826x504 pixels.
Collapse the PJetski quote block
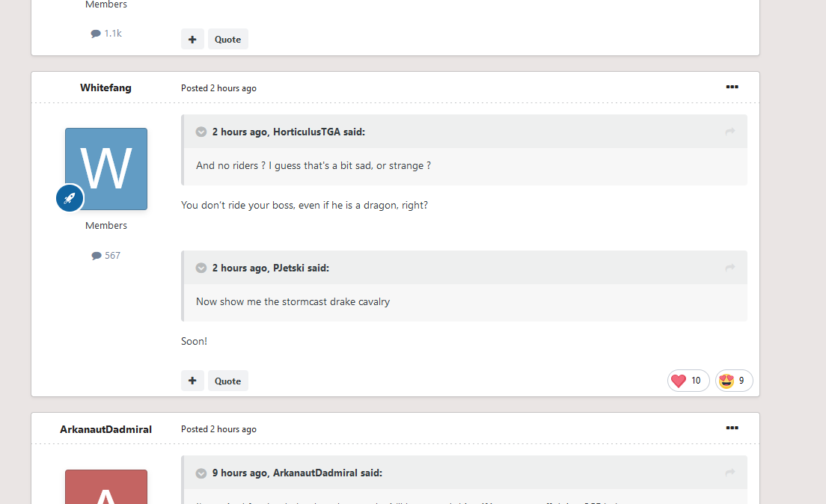click(x=201, y=268)
